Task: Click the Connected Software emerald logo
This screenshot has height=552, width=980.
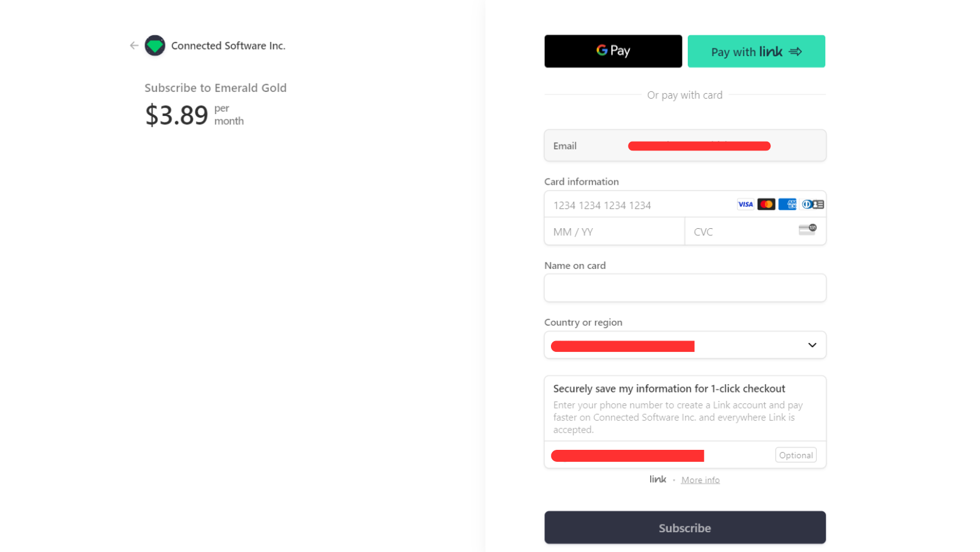Action: click(155, 45)
